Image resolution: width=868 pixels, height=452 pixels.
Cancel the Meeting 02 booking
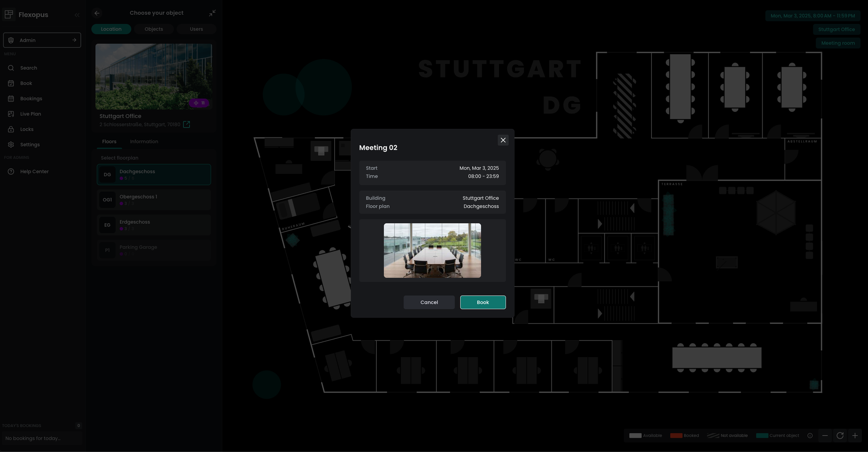click(x=429, y=302)
